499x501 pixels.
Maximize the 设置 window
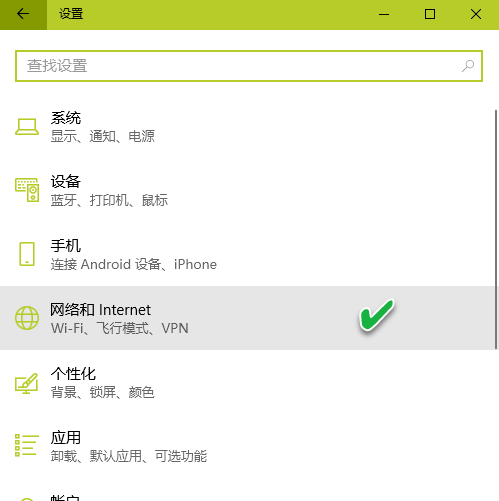coord(430,14)
